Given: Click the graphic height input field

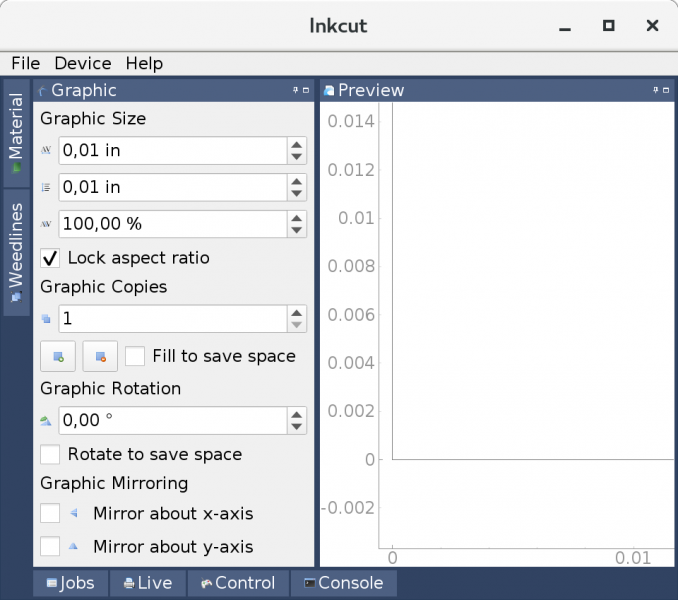Looking at the screenshot, I should click(x=172, y=187).
